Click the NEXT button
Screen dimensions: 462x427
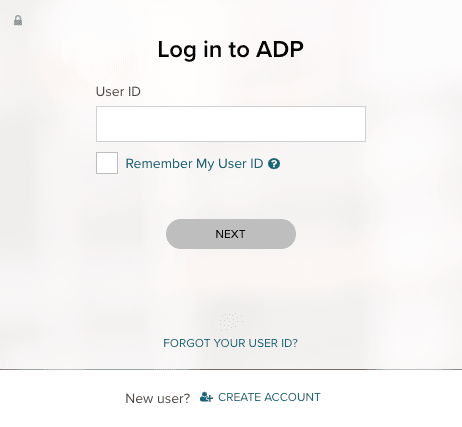(231, 234)
